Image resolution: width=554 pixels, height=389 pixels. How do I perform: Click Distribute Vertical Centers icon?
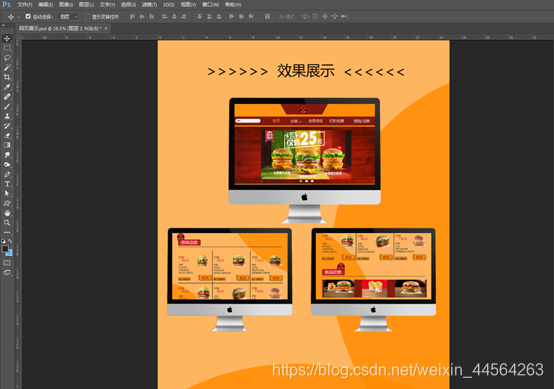coord(209,17)
